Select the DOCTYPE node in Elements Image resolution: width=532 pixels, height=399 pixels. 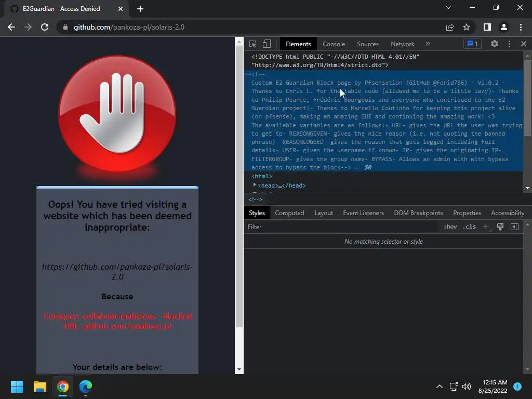(335, 61)
